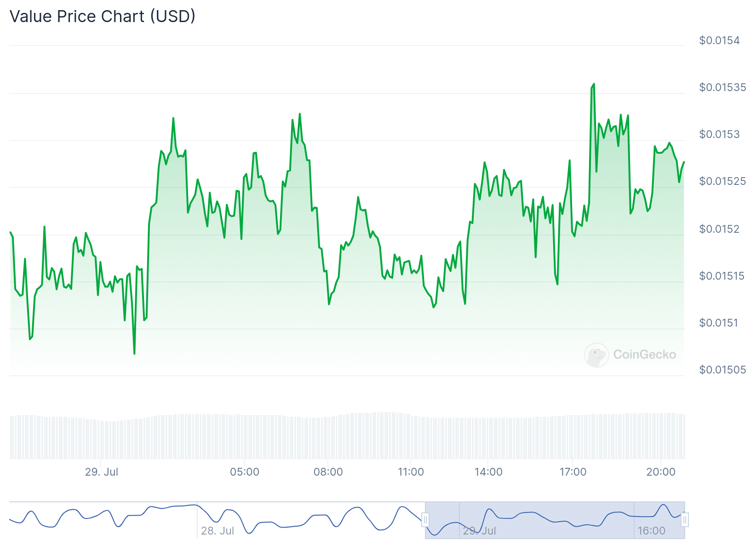Viewport: 756px width, 552px height.
Task: Click the 16:00 label in the navigator
Action: 651,531
